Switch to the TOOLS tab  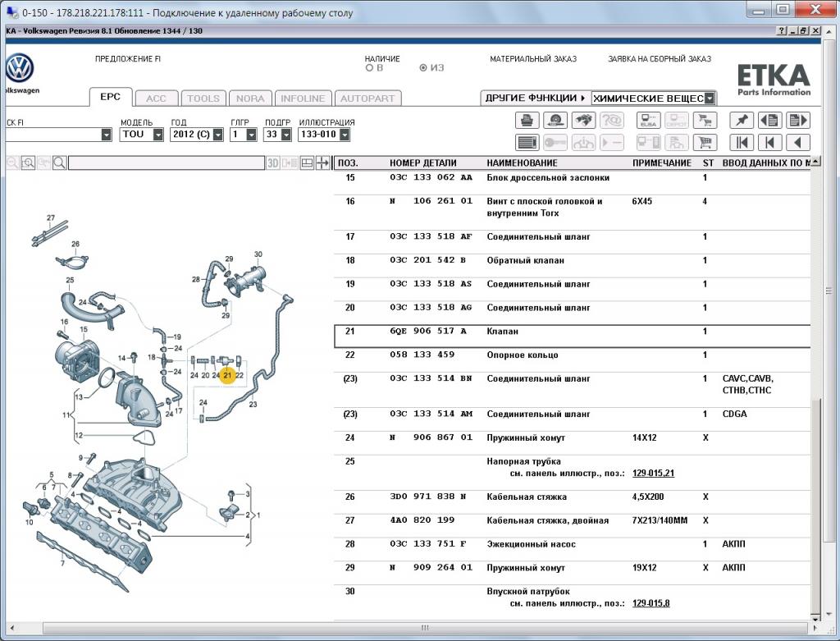203,98
